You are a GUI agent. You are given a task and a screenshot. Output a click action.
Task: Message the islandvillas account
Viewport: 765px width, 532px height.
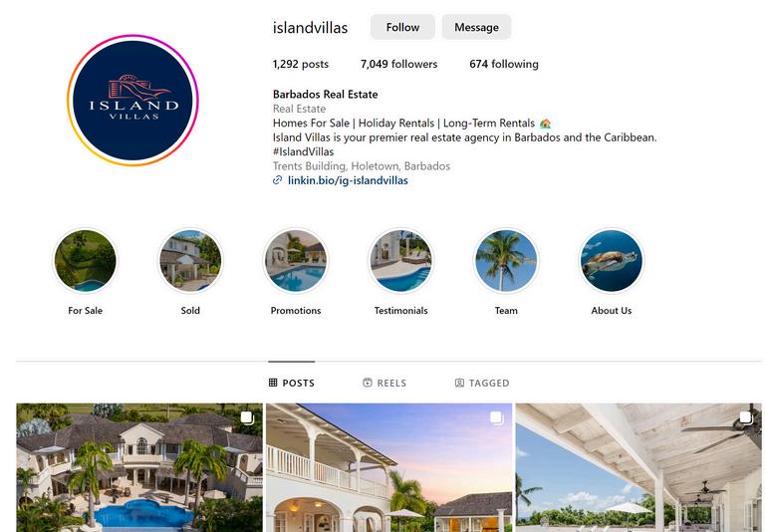coord(476,27)
